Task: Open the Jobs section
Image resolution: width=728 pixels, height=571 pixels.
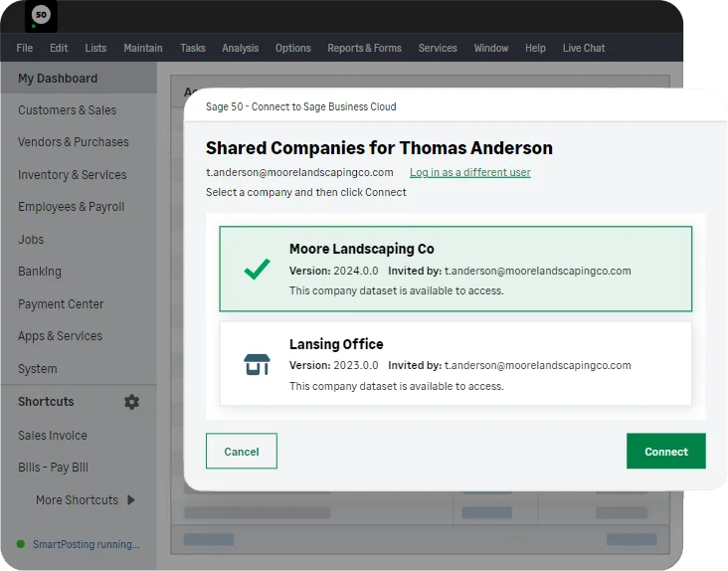Action: [31, 240]
